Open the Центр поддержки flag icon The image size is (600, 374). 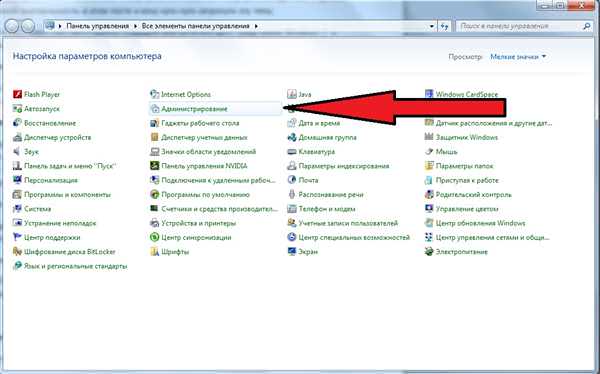coord(17,237)
